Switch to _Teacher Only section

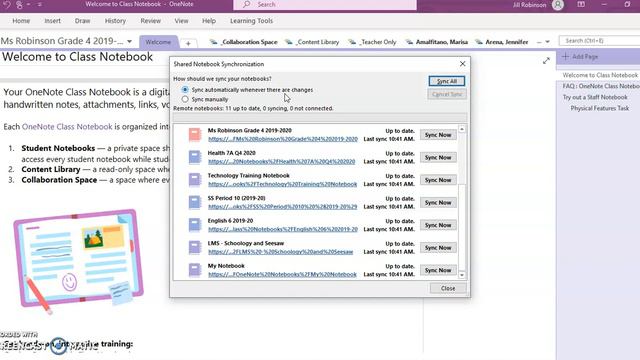pos(372,42)
